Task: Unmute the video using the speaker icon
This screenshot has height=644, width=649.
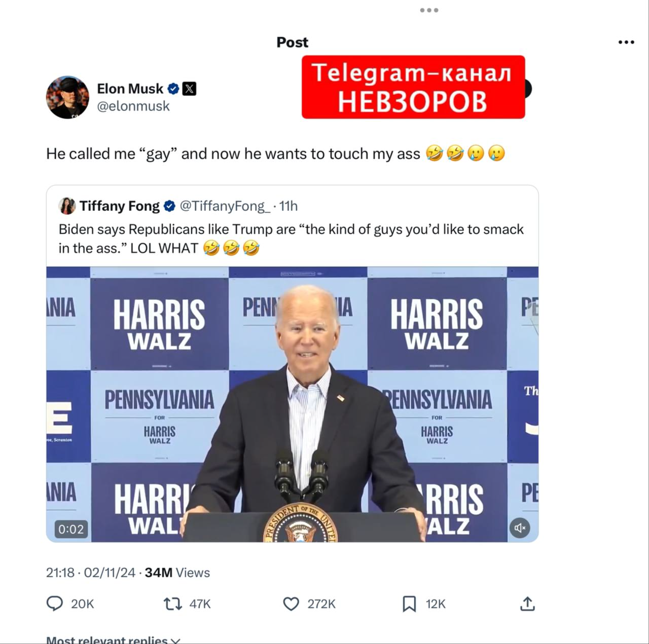Action: pos(520,528)
